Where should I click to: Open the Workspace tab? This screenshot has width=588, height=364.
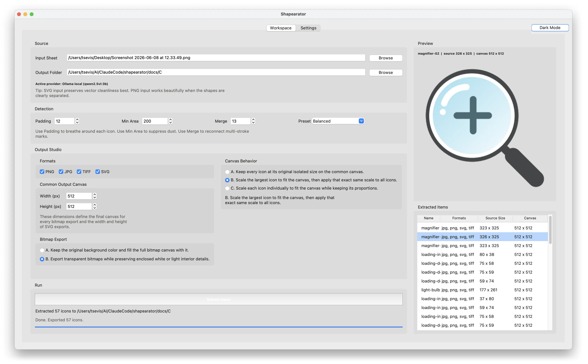coord(281,28)
